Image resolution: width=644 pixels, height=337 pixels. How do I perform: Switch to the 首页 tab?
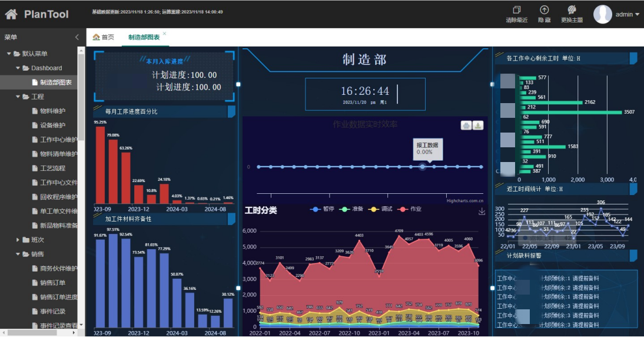click(104, 37)
